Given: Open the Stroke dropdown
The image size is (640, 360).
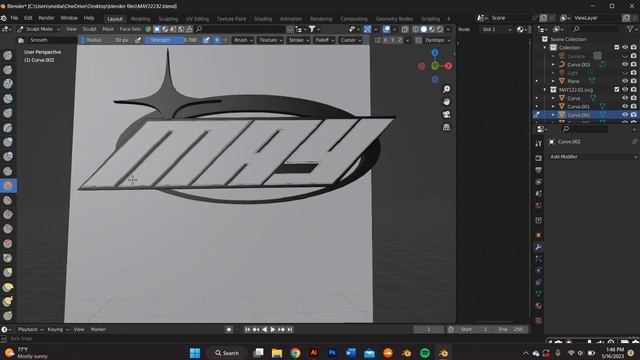Looking at the screenshot, I should pos(299,40).
